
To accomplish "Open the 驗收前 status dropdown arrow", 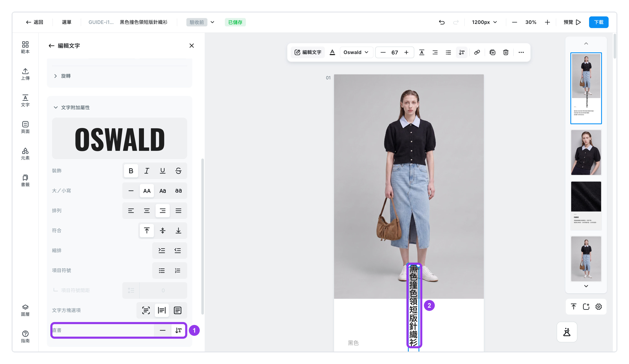I will 212,22.
